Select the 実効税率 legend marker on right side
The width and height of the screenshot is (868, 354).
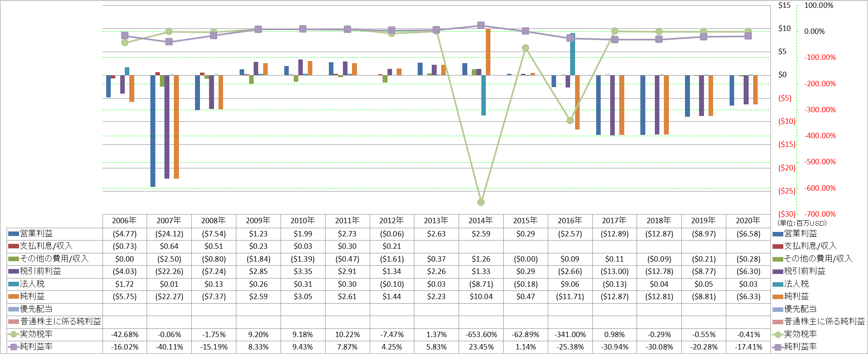coord(778,334)
